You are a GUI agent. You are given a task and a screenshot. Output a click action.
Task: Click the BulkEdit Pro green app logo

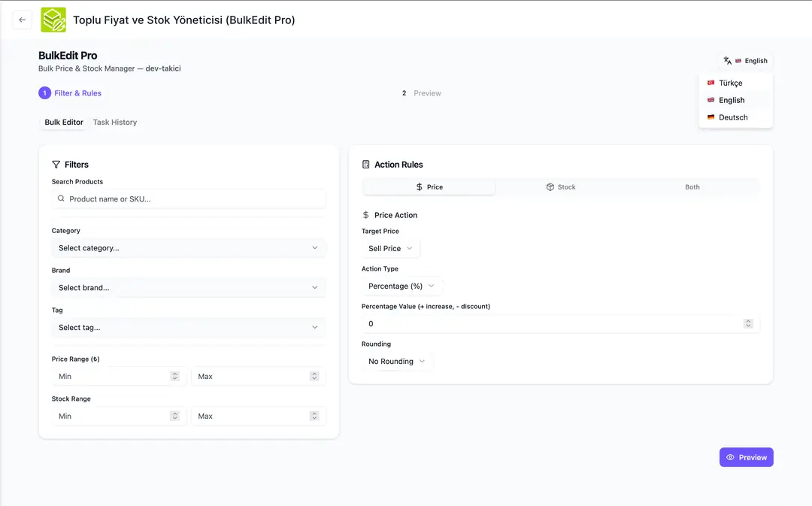point(53,20)
